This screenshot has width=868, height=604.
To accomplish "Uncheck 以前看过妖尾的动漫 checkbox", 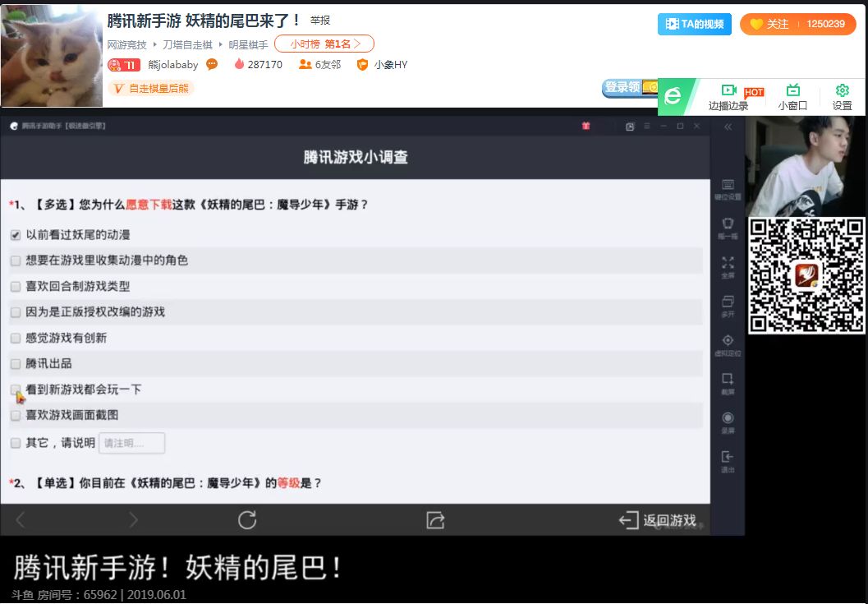I will coord(16,235).
